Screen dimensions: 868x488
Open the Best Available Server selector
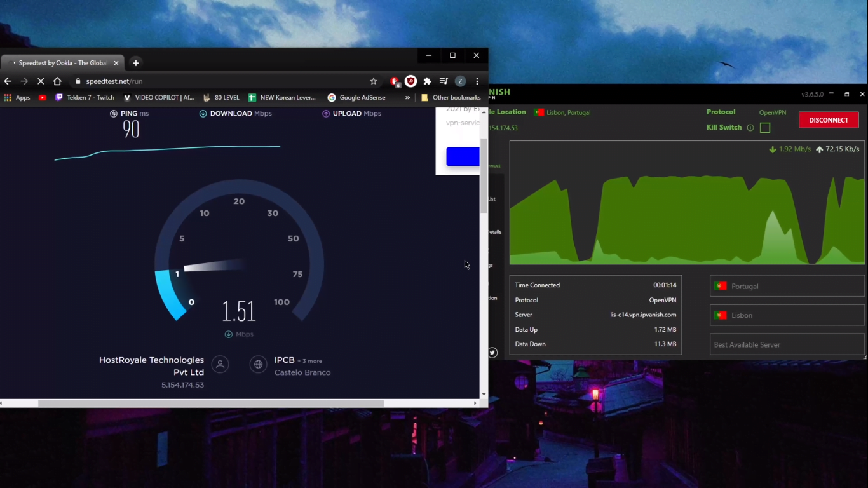click(787, 344)
